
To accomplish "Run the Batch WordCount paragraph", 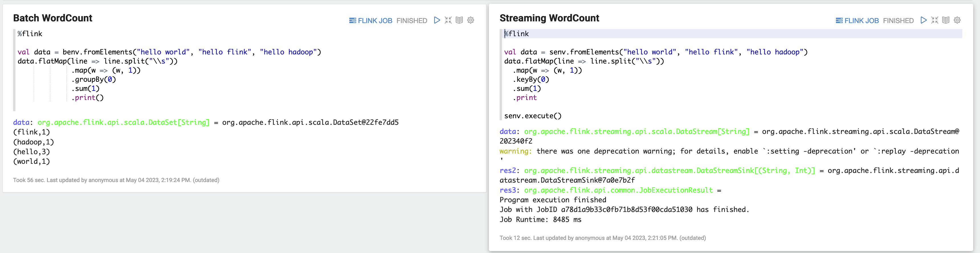I will [437, 20].
